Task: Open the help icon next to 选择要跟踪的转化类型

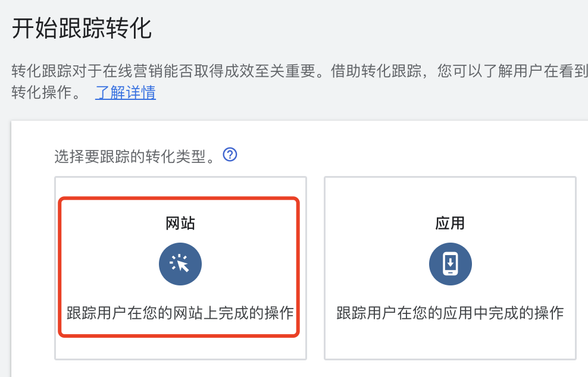Action: click(x=230, y=155)
